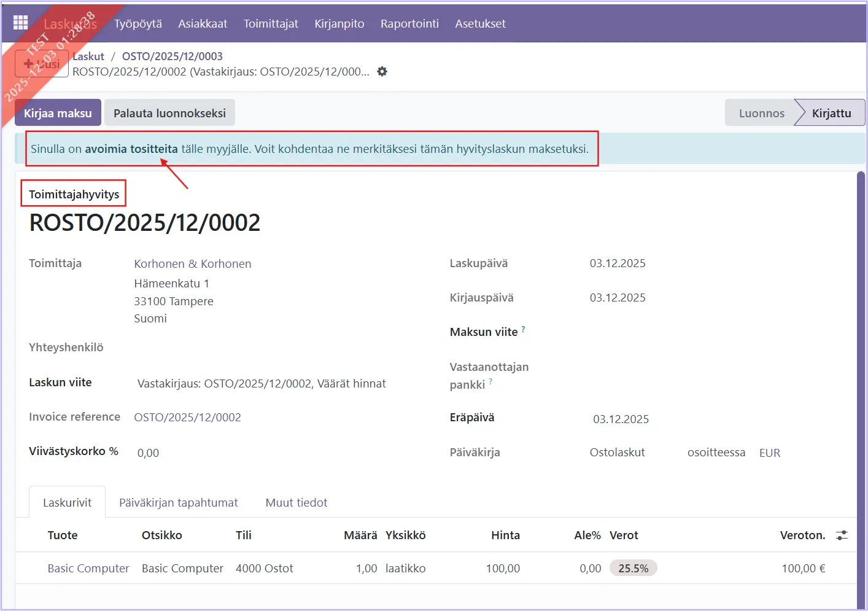This screenshot has width=868, height=611.
Task: Go to OSTO/2025/12/0003 breadcrumb
Action: coord(172,56)
